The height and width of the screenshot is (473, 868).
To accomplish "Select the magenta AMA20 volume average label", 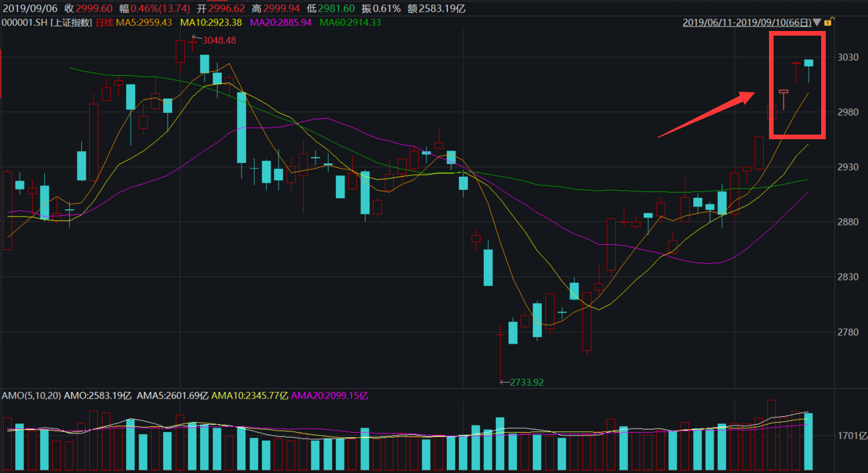I will (x=329, y=395).
